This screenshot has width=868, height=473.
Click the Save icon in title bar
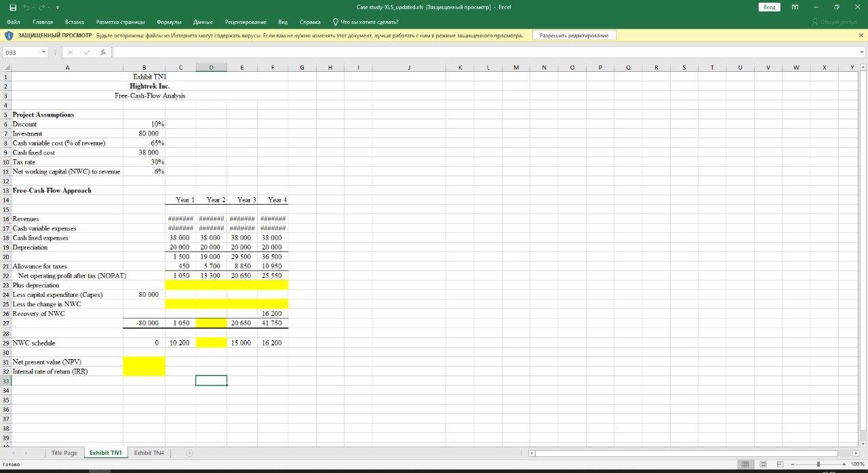(x=13, y=7)
